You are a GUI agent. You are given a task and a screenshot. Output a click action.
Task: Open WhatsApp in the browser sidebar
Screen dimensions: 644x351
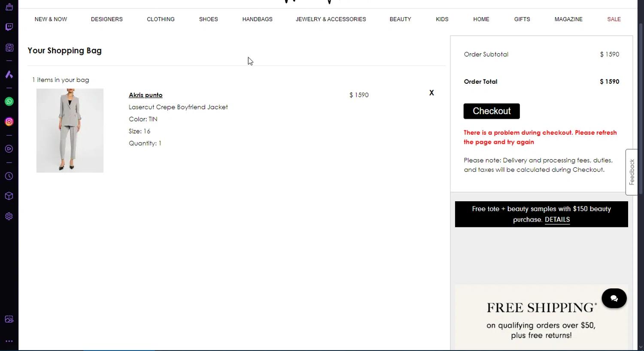pos(9,102)
